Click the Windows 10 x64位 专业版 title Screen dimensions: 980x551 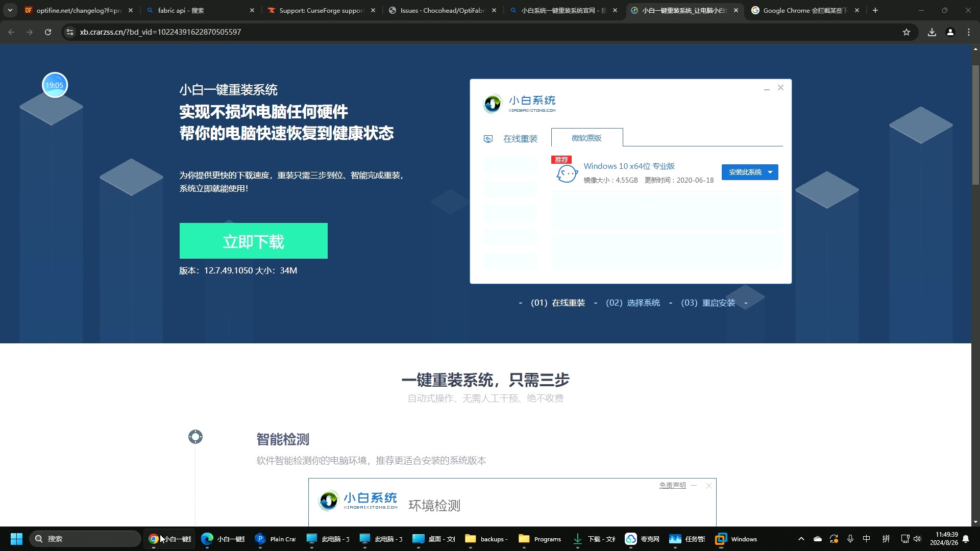pos(629,166)
